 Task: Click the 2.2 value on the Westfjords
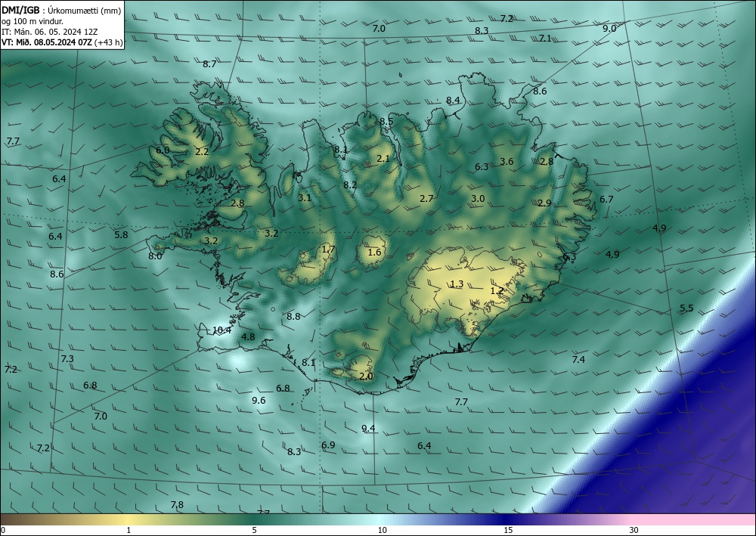(x=202, y=152)
